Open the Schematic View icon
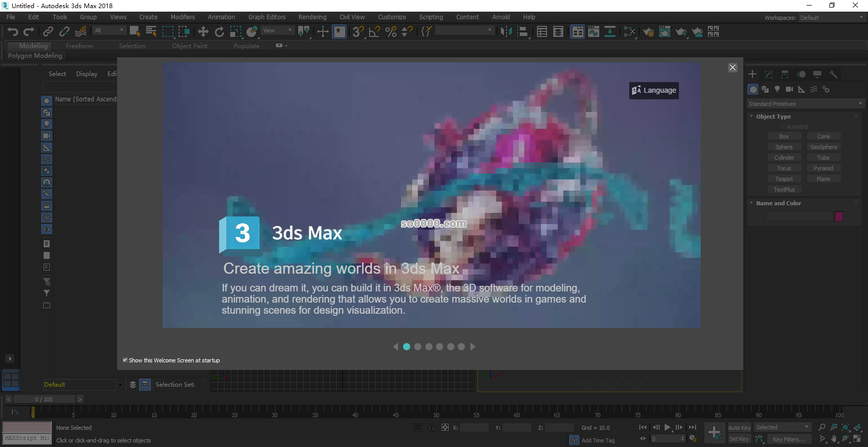Screen dimensions: 868x447 (610, 32)
